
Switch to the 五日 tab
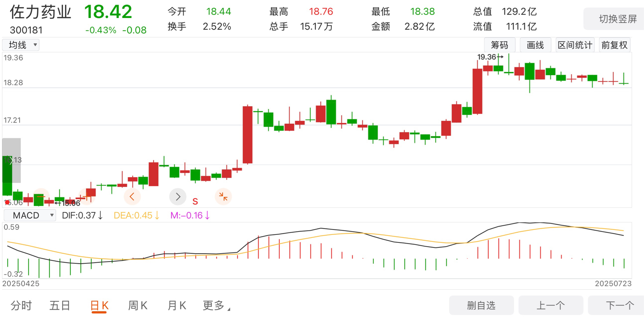(60, 306)
